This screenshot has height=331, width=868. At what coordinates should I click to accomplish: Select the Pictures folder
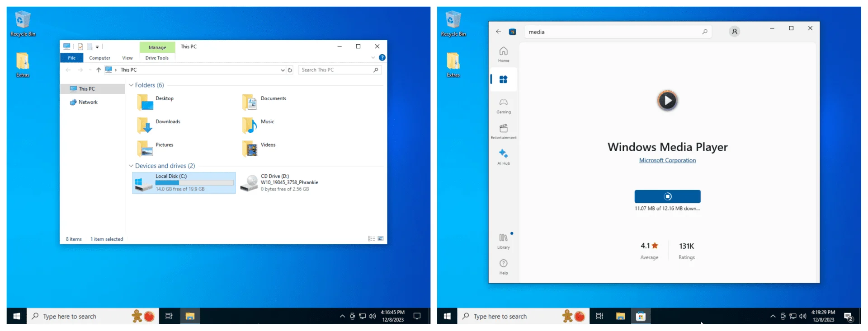pos(156,148)
